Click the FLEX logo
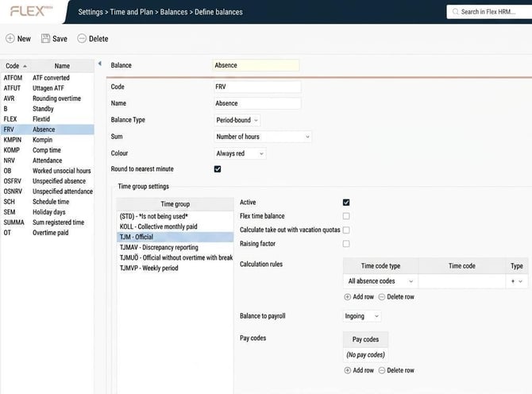 coord(31,11)
